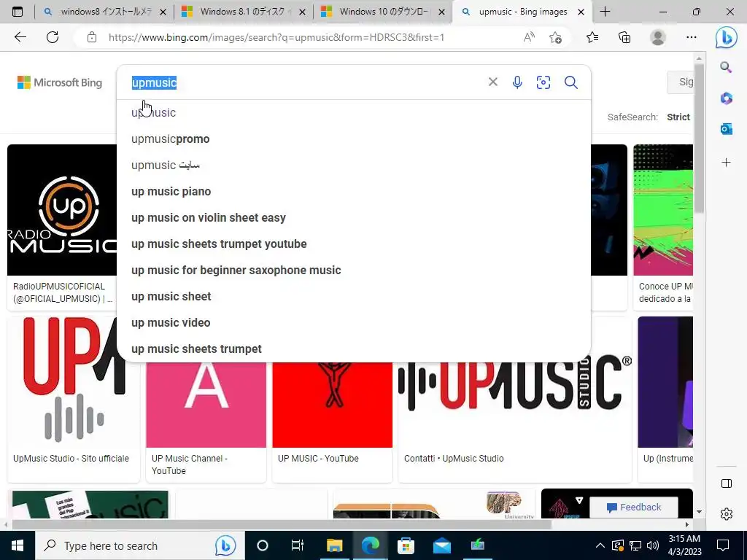The height and width of the screenshot is (560, 747).
Task: Pick 'up music for beginner saxophone music'
Action: [x=354, y=270]
